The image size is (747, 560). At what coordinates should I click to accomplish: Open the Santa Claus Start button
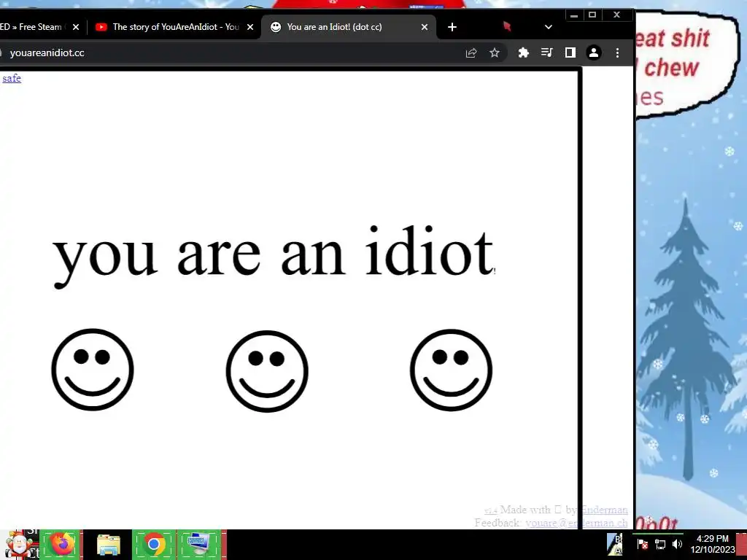tap(19, 545)
